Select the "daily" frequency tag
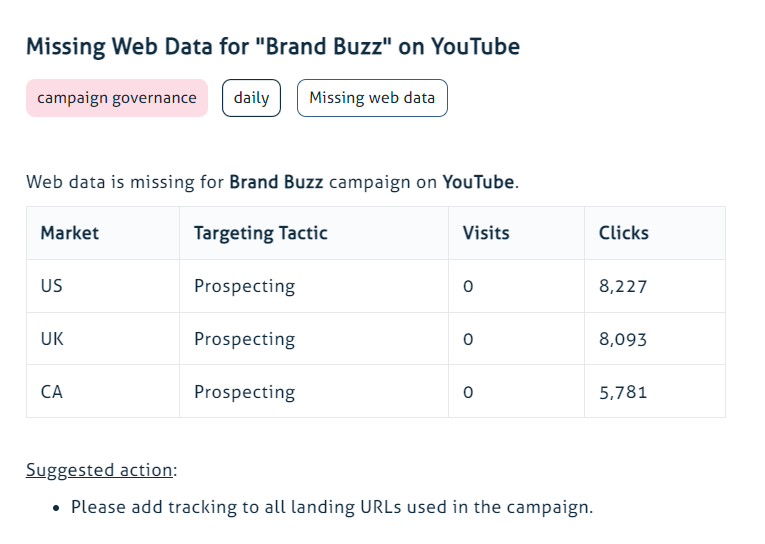Screen dimensions: 765x544 coord(252,98)
